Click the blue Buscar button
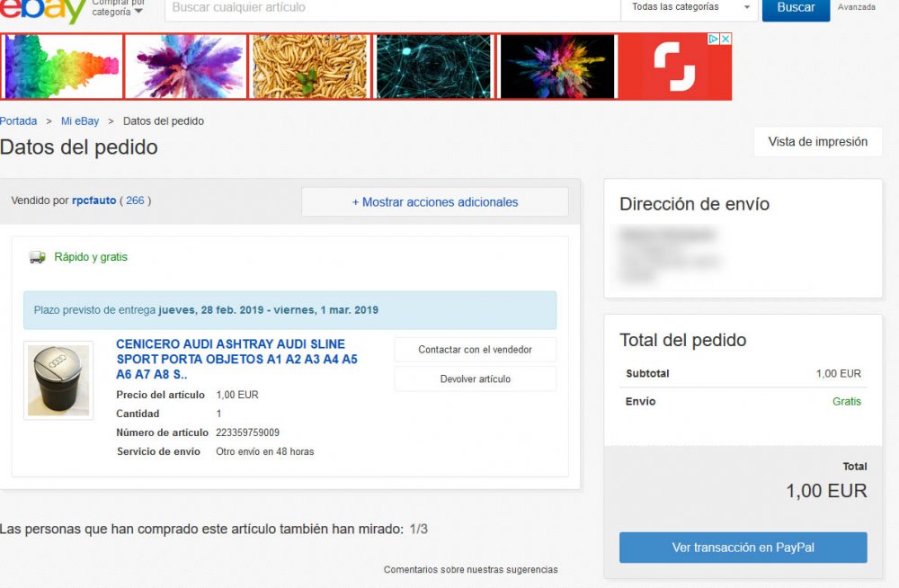 (796, 8)
